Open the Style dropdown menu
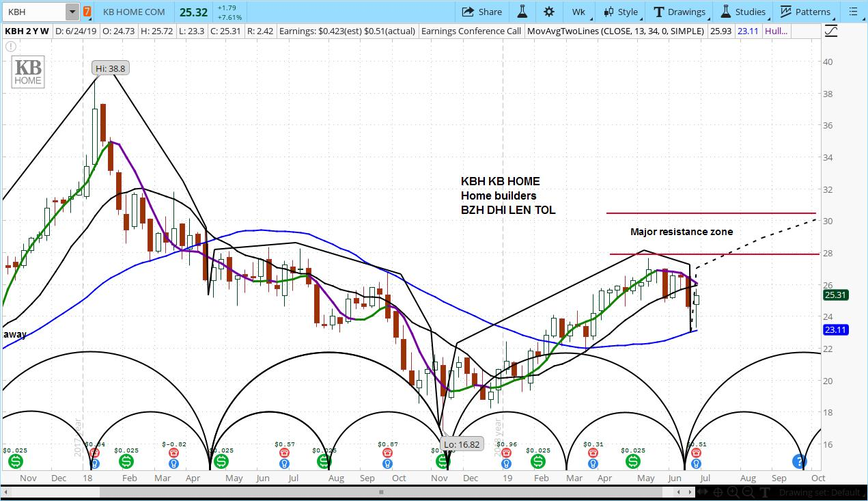This screenshot has width=868, height=501. pos(621,12)
